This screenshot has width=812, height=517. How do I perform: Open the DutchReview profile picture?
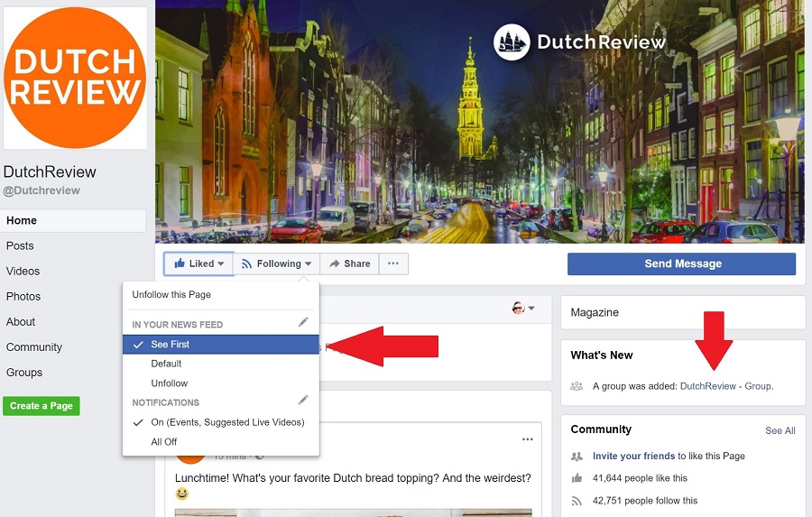75,78
